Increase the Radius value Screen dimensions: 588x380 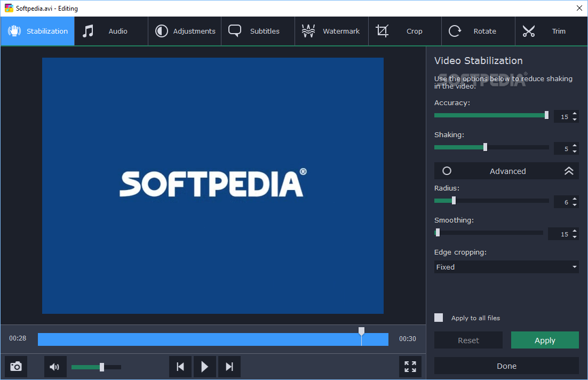click(x=575, y=199)
